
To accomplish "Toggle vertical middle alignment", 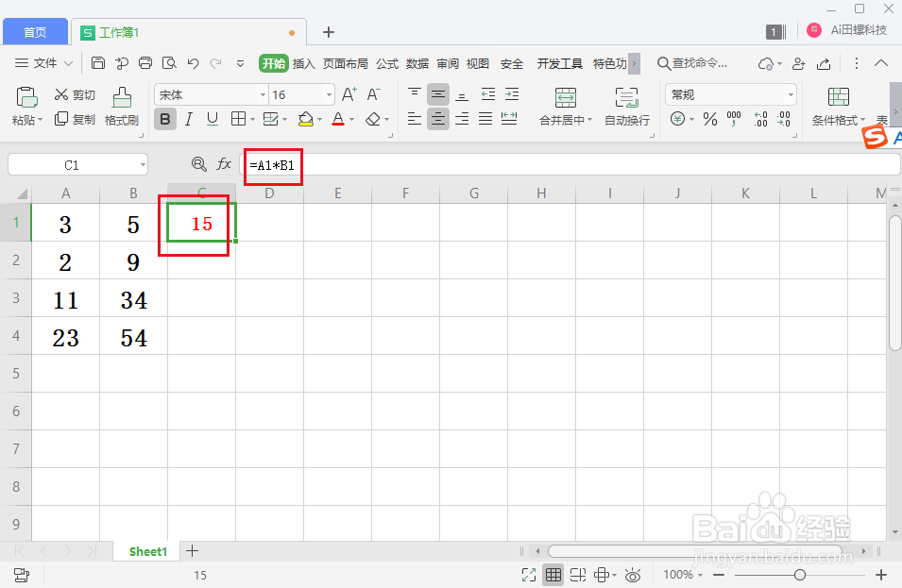I will click(438, 93).
